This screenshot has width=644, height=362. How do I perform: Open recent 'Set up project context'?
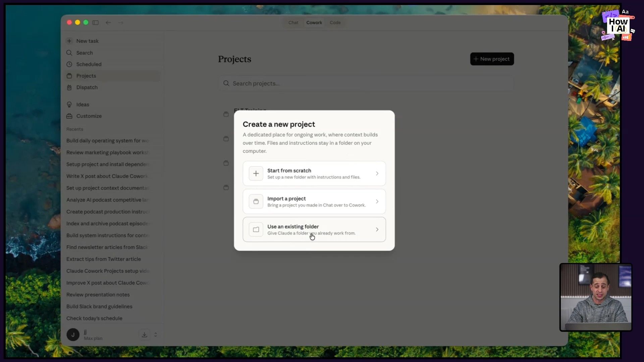tap(108, 188)
